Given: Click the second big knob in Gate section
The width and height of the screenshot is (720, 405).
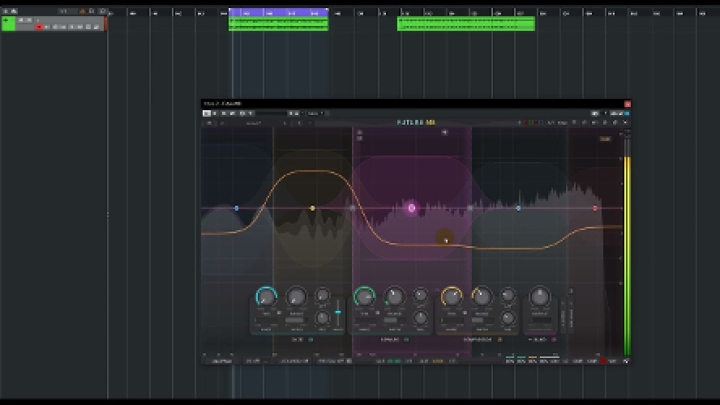Looking at the screenshot, I should [x=297, y=297].
